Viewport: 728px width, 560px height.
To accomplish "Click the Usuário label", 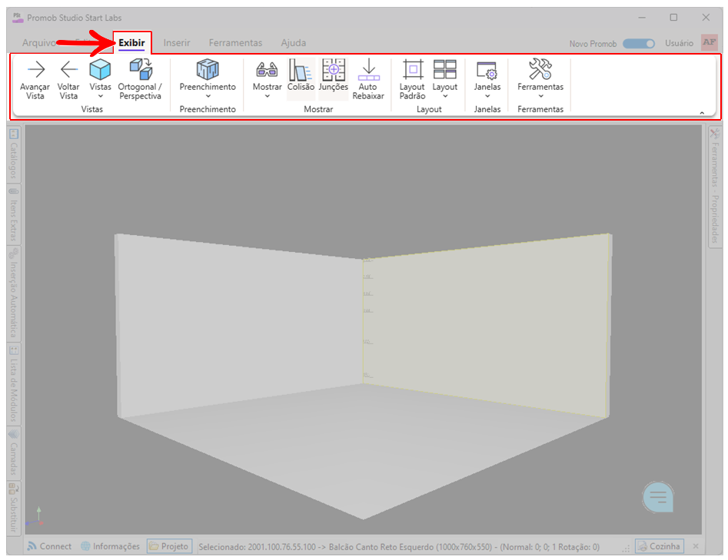I will click(x=679, y=43).
